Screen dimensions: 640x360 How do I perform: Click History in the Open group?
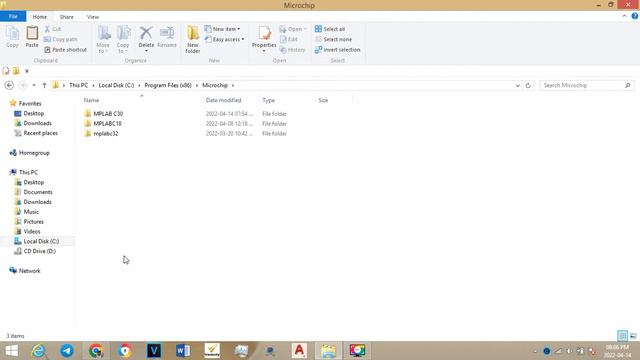pyautogui.click(x=293, y=49)
